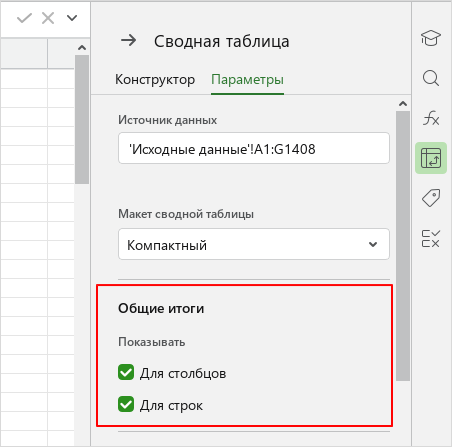Click the Макет сводной таблицы label
Viewport: 452px width, 447px height.
tap(186, 214)
